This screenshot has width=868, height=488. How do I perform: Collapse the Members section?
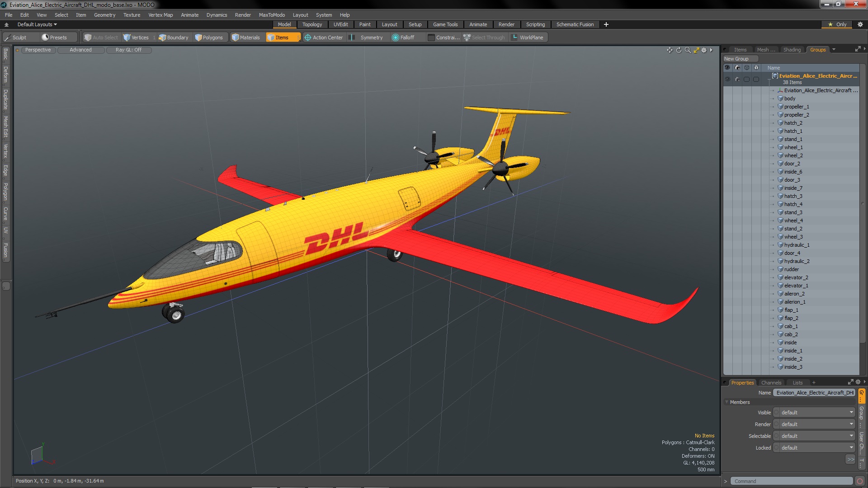tap(727, 402)
